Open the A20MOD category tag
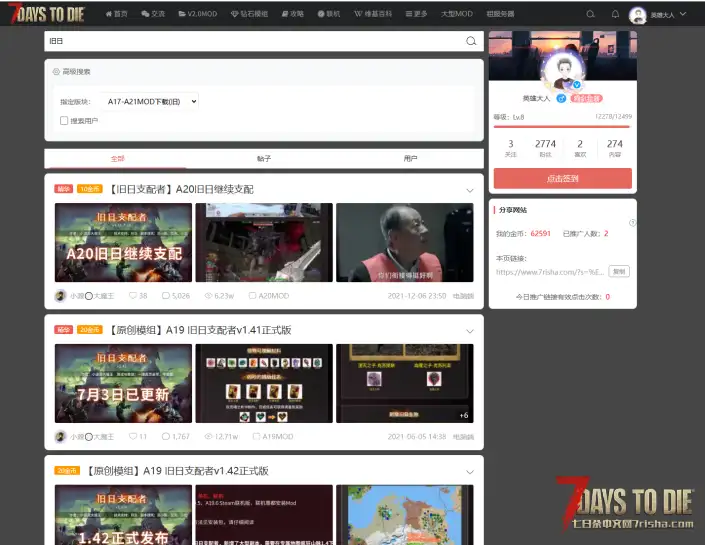The width and height of the screenshot is (705, 545). tap(269, 295)
